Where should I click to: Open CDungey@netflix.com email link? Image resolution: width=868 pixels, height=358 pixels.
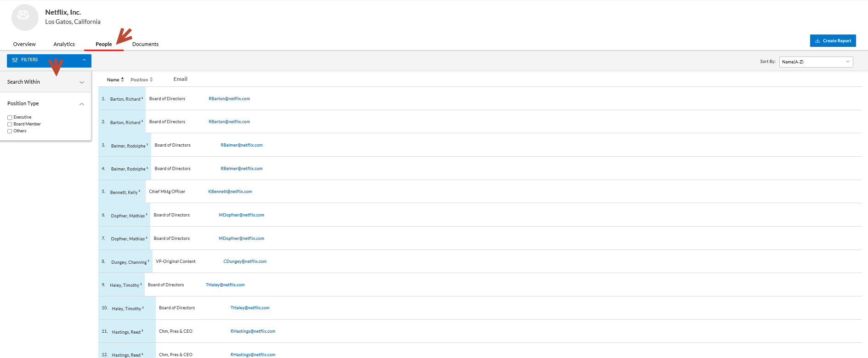(x=245, y=261)
